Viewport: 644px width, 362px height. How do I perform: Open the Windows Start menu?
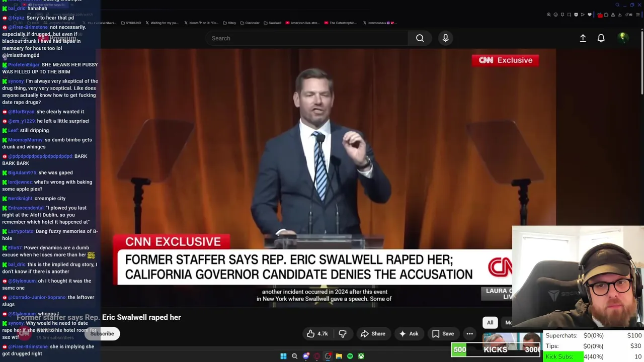point(283,356)
